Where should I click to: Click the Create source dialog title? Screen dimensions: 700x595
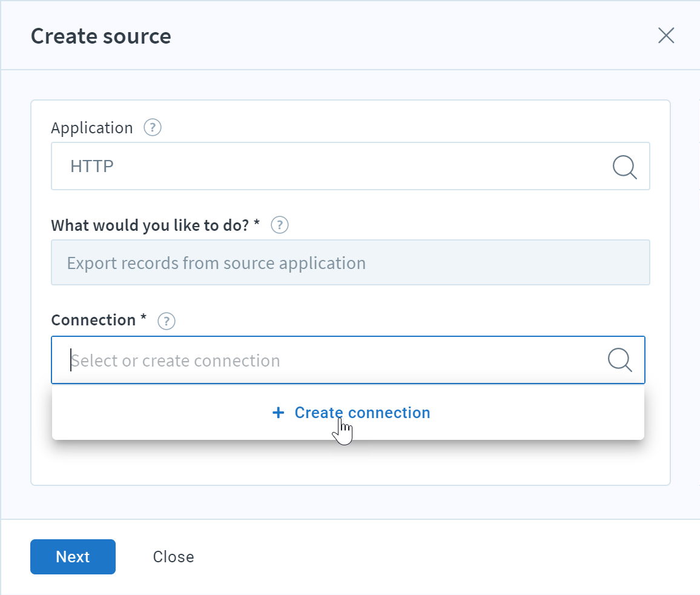(101, 36)
